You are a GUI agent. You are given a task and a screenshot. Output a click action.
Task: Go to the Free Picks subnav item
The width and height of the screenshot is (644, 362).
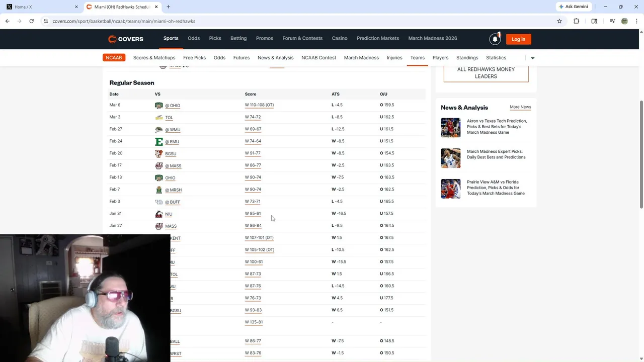pos(194,58)
